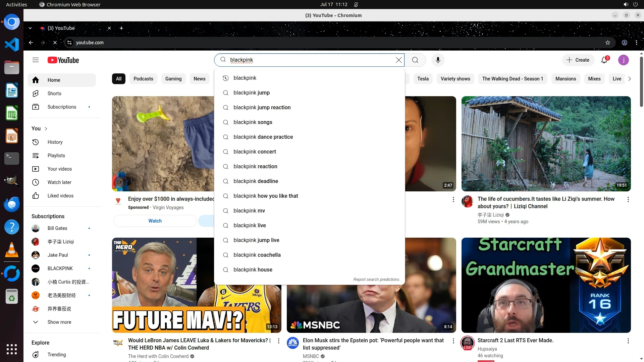Choose the 'blackpink coachella' suggestion
Screen dimensions: 644x362
[257, 255]
